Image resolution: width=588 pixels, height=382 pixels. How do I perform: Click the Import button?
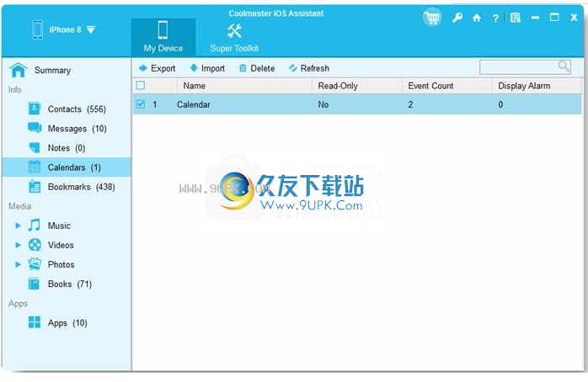207,68
